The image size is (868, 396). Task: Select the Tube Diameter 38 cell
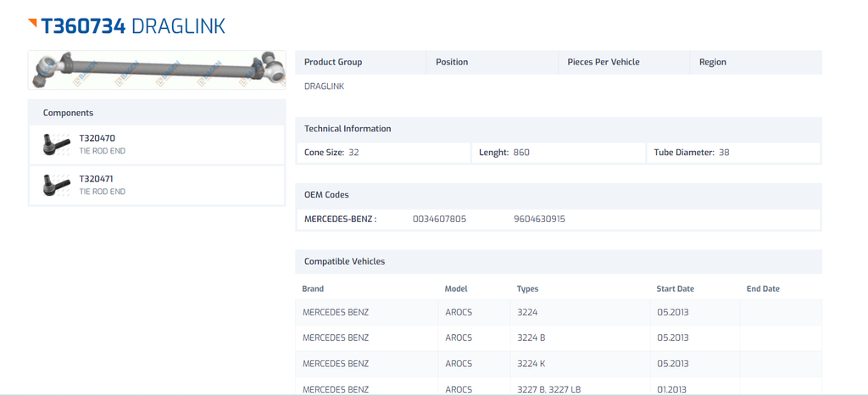(733, 153)
